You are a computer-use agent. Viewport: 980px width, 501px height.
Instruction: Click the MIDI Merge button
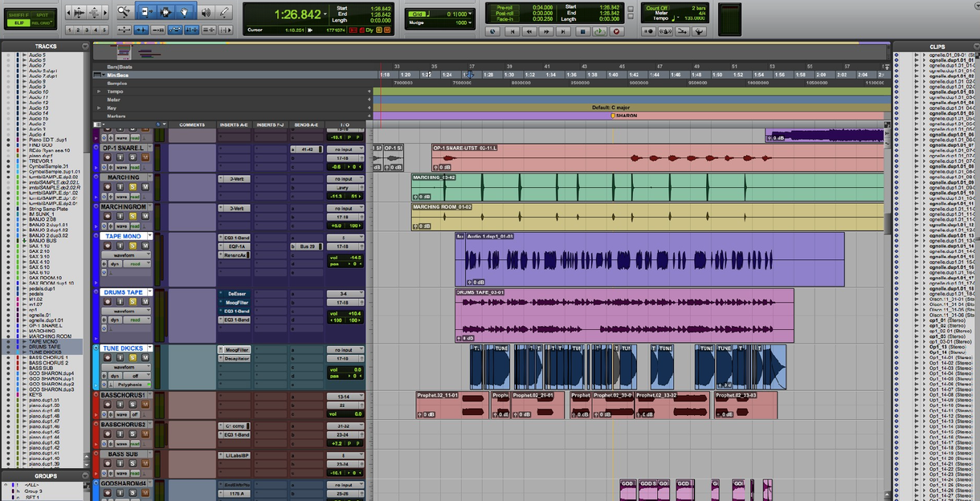point(682,31)
